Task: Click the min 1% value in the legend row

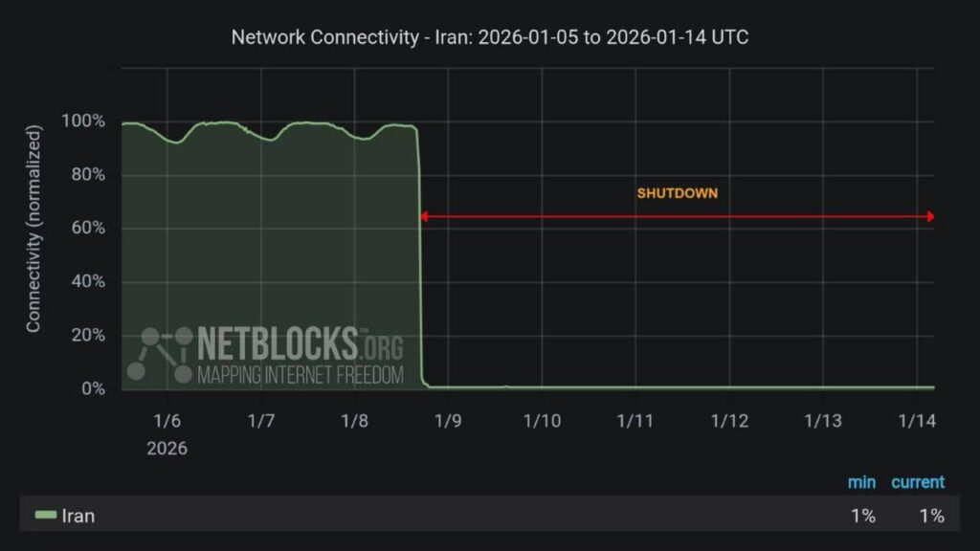Action: click(x=862, y=516)
